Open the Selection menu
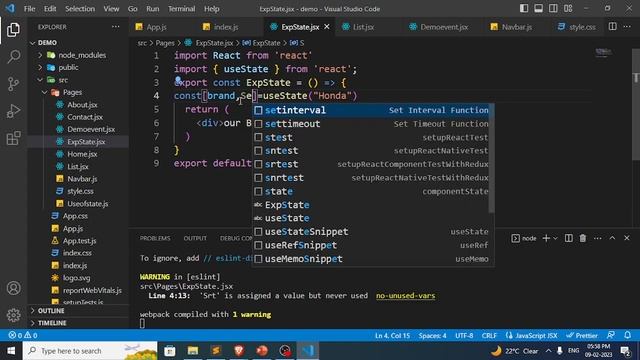The width and height of the screenshot is (640, 360). [x=80, y=9]
